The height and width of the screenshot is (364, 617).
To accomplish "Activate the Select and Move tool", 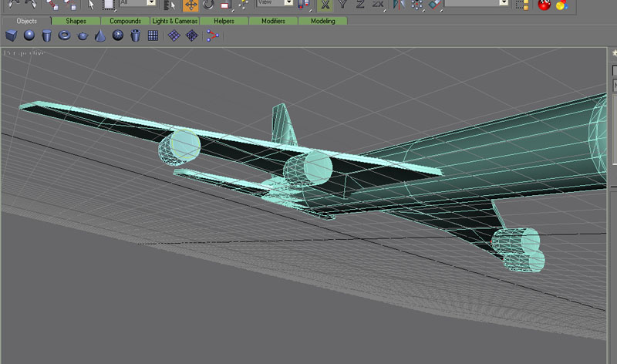I will click(x=190, y=5).
